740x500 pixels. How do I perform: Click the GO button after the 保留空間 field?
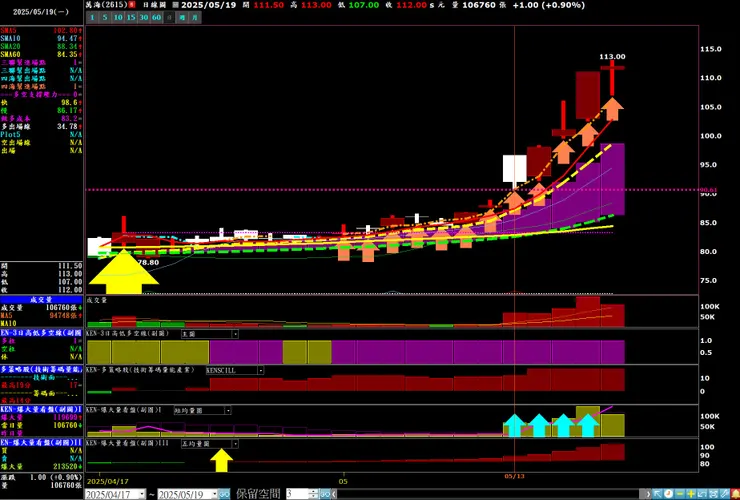[x=325, y=494]
